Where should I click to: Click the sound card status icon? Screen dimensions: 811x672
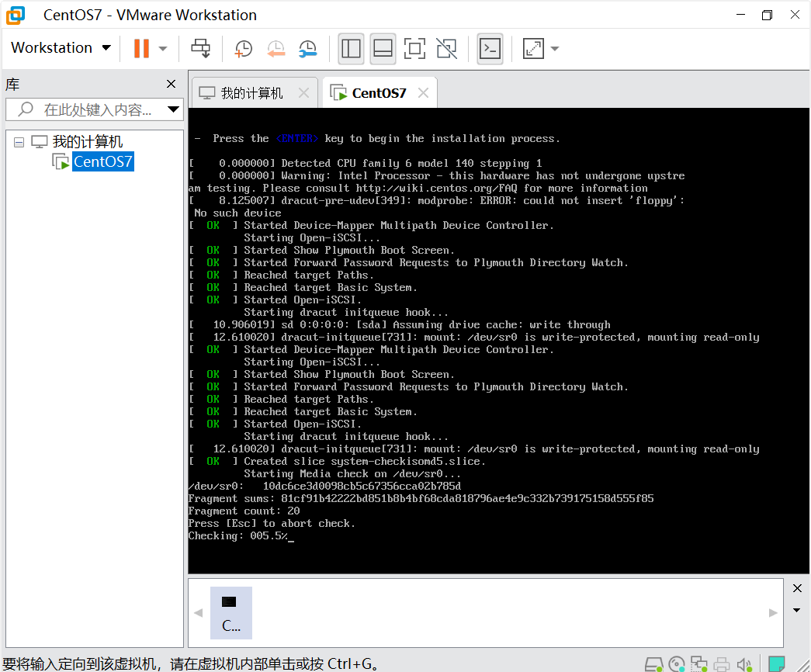[744, 663]
